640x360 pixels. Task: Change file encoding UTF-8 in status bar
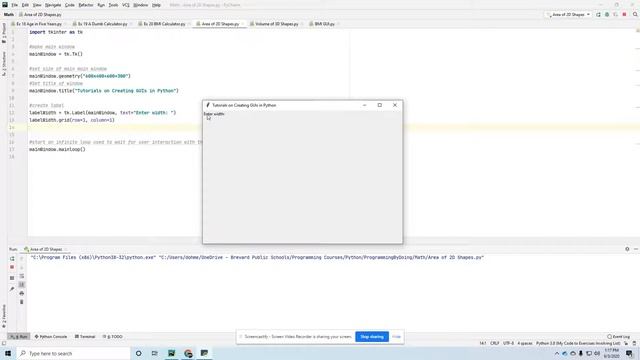[509, 343]
